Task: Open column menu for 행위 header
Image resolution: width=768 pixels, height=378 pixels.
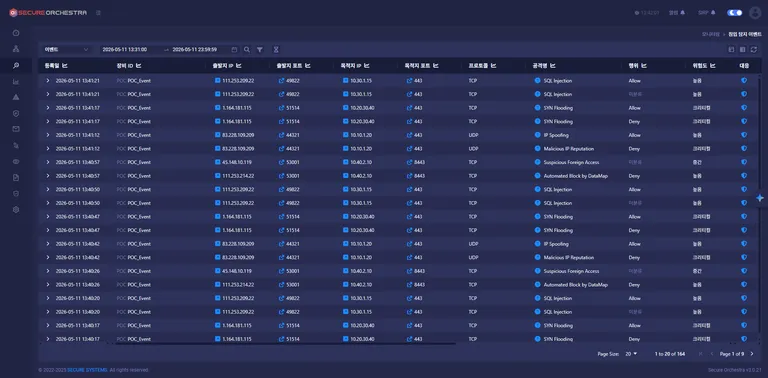Action: point(644,65)
